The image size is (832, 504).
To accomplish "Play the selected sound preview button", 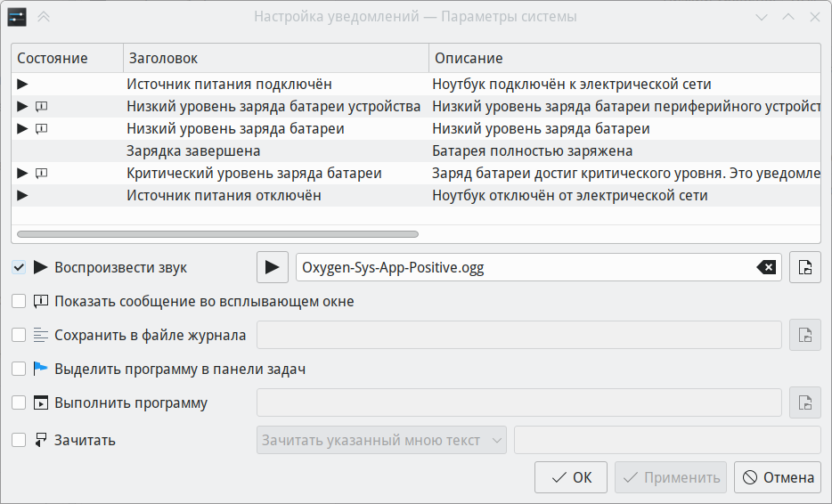I will pos(273,267).
